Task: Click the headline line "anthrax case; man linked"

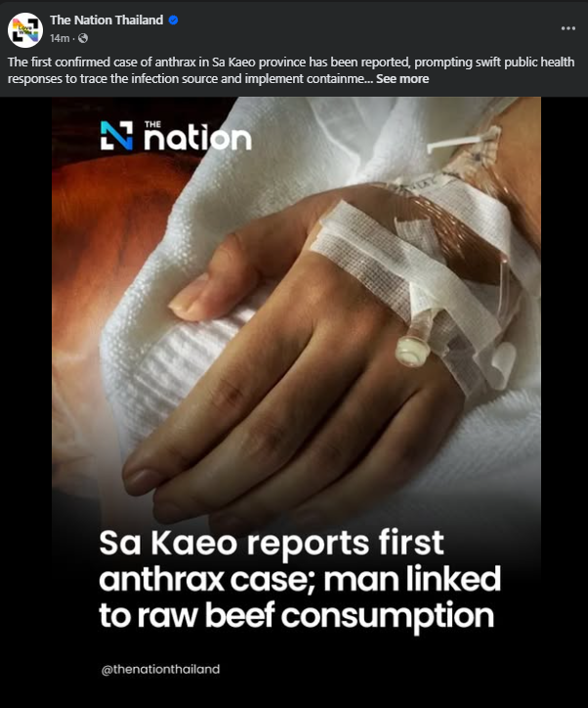Action: point(300,579)
